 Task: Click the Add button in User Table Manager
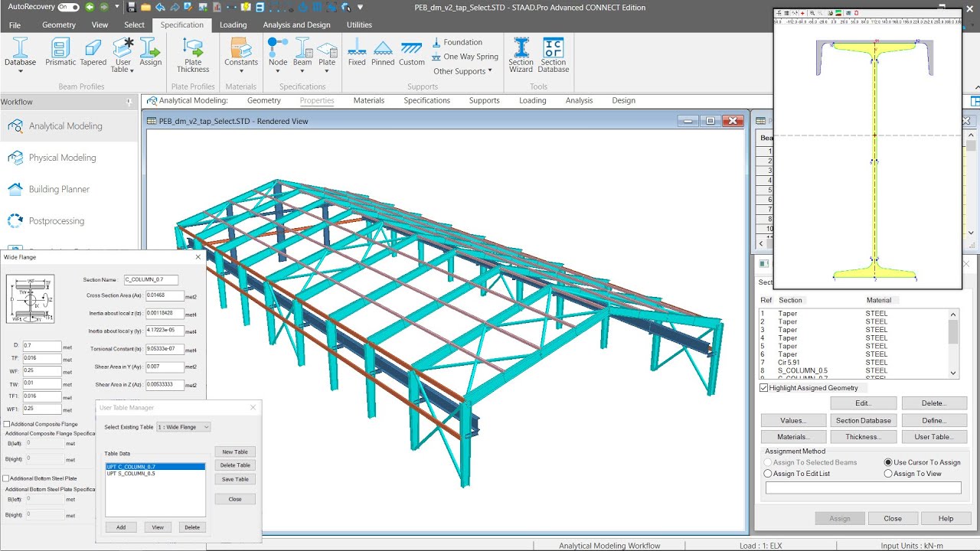point(121,527)
